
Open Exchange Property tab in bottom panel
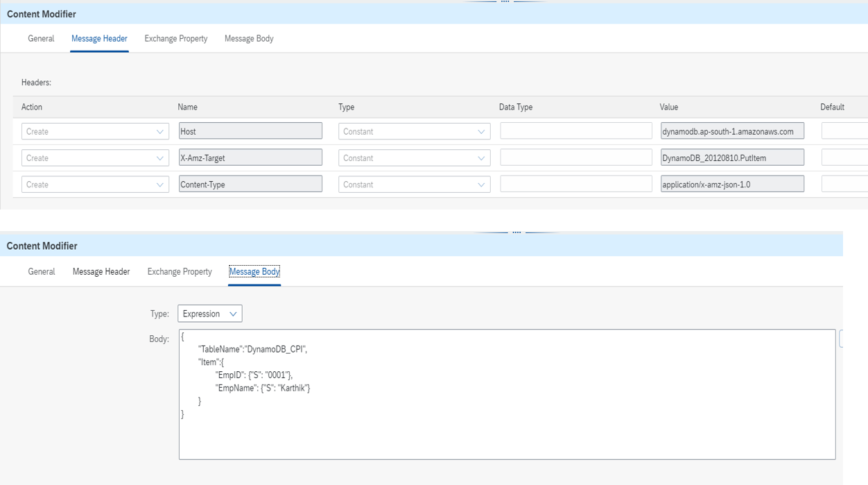[x=180, y=272]
